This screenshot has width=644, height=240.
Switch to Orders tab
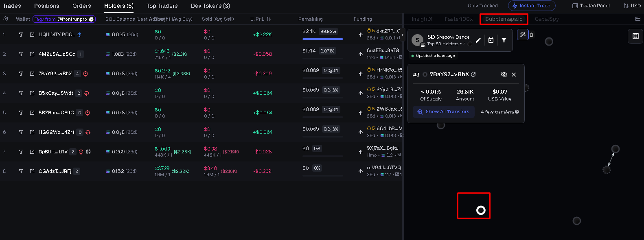coord(82,6)
